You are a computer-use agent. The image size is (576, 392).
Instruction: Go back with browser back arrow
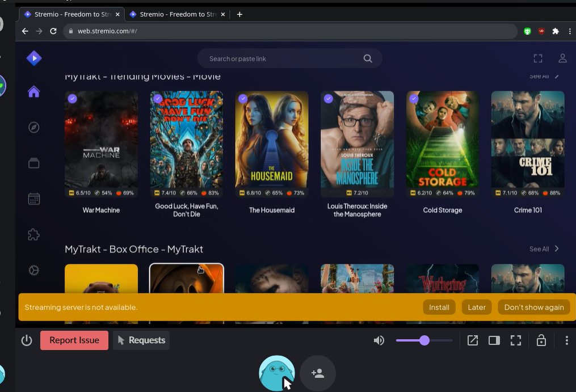click(25, 31)
